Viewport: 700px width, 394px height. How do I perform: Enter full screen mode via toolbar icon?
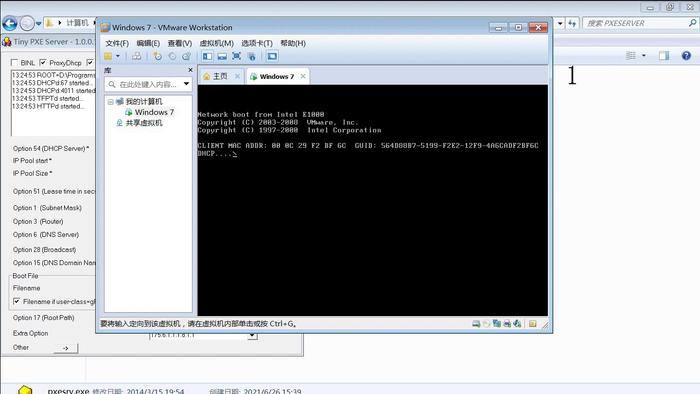[x=237, y=56]
